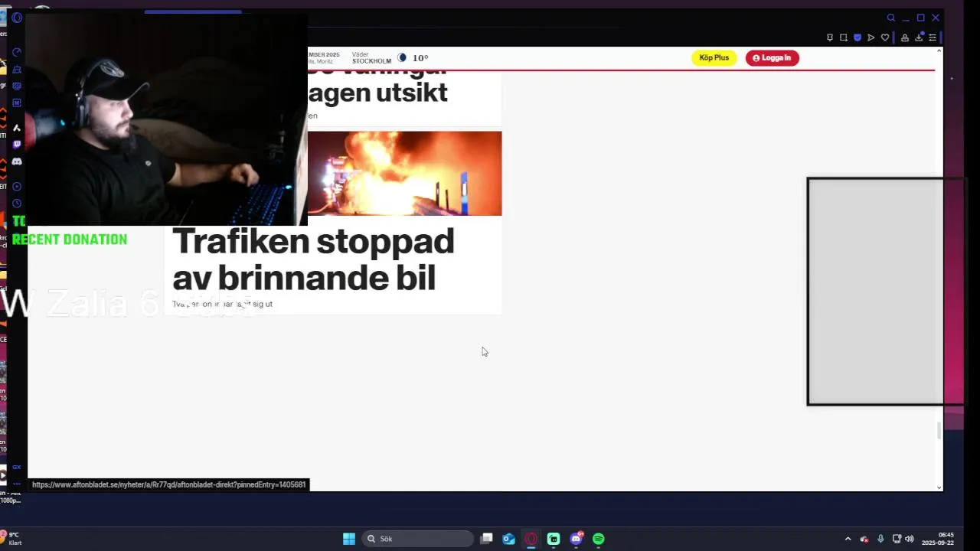Screen dimensions: 980x551
Task: Open headline Trafiken stoppad av brinnande bil
Action: [x=313, y=259]
